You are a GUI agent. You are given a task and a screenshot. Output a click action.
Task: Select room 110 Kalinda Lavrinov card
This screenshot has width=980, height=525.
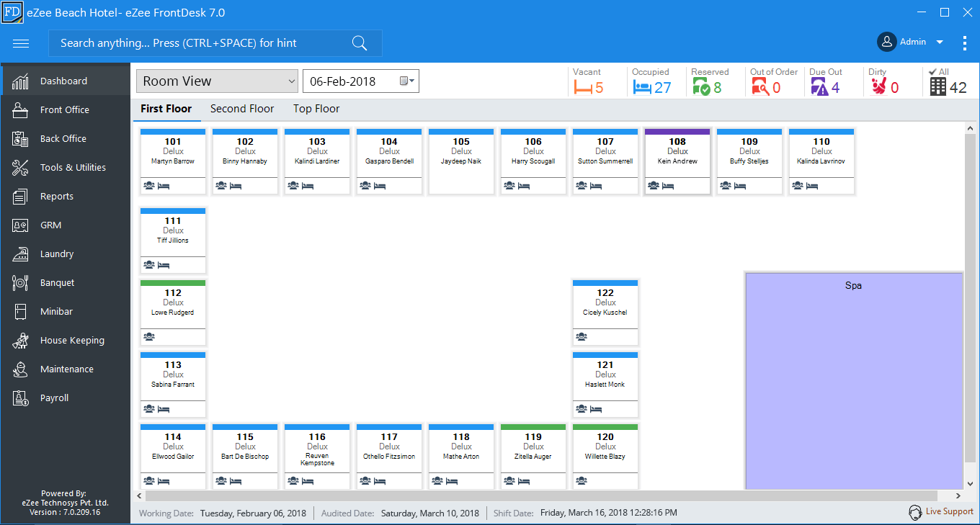coord(821,162)
